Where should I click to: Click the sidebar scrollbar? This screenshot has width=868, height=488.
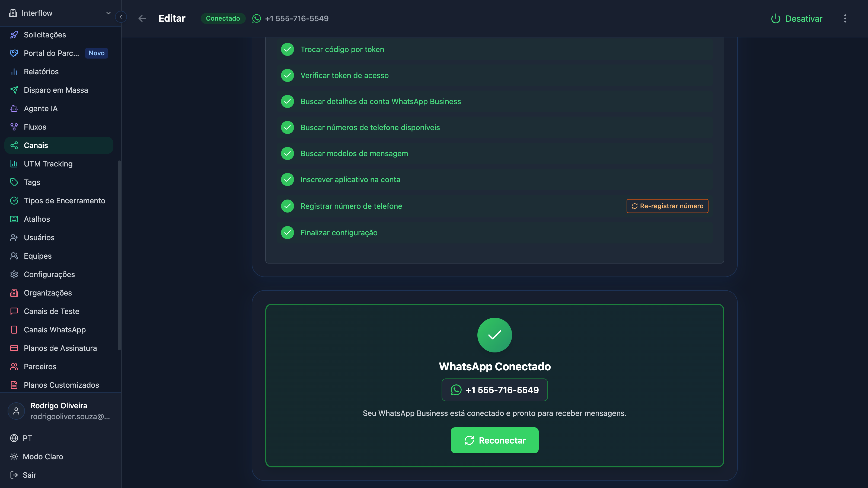click(x=119, y=255)
